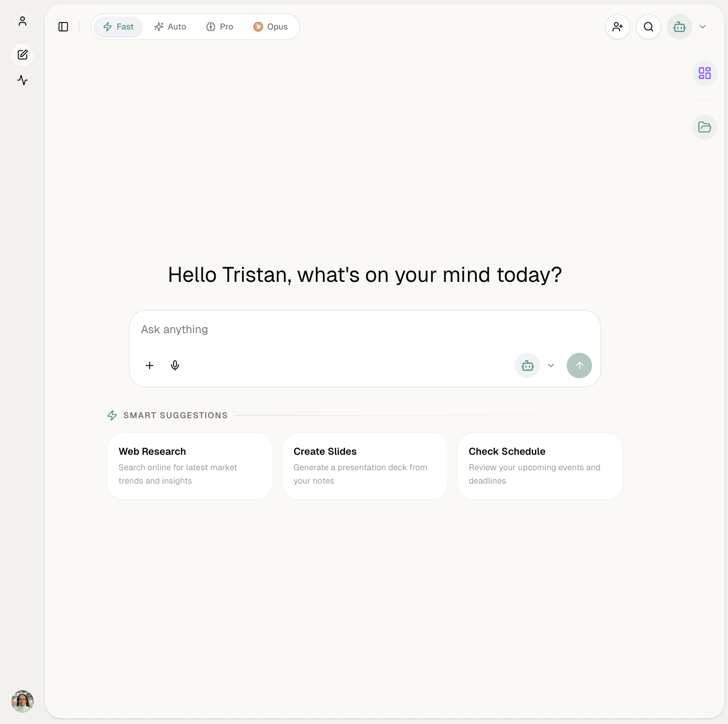Select the Create Slides suggestion
The height and width of the screenshot is (724, 728).
coord(364,466)
